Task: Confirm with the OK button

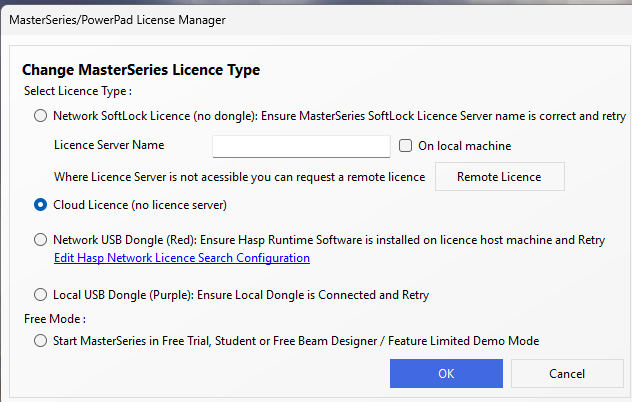Action: click(445, 373)
